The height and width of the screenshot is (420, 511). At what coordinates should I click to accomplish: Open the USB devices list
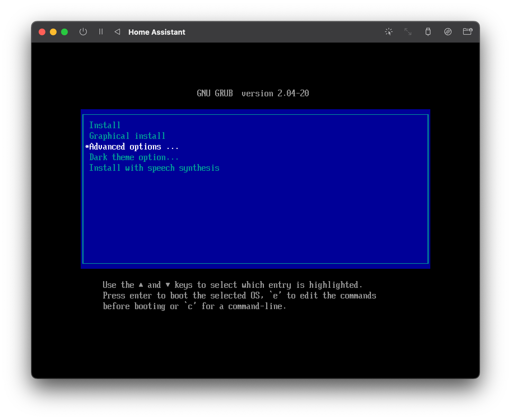pyautogui.click(x=428, y=32)
